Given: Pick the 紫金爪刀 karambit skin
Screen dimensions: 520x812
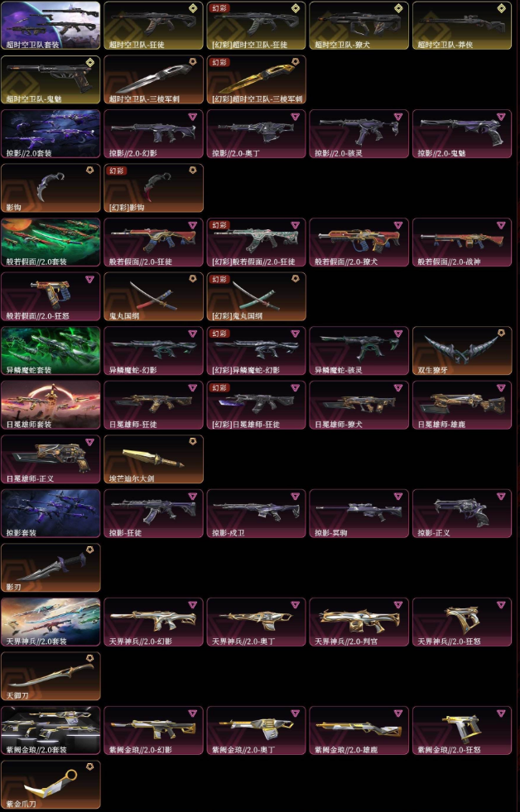Looking at the screenshot, I should (51, 785).
